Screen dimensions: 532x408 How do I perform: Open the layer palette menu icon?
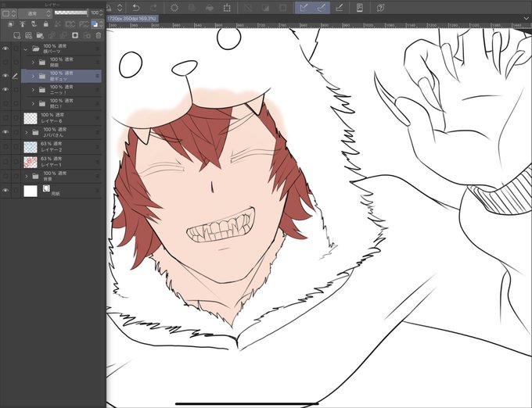point(4,5)
